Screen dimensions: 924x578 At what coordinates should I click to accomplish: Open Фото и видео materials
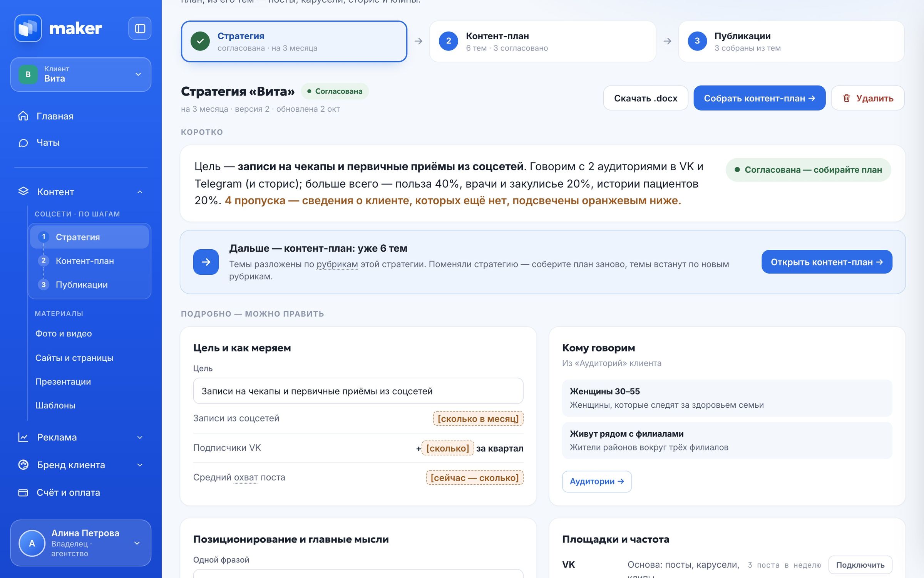(x=64, y=334)
